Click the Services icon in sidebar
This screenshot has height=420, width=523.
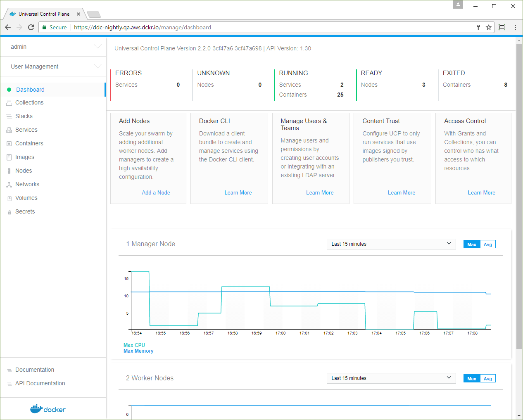pos(9,130)
